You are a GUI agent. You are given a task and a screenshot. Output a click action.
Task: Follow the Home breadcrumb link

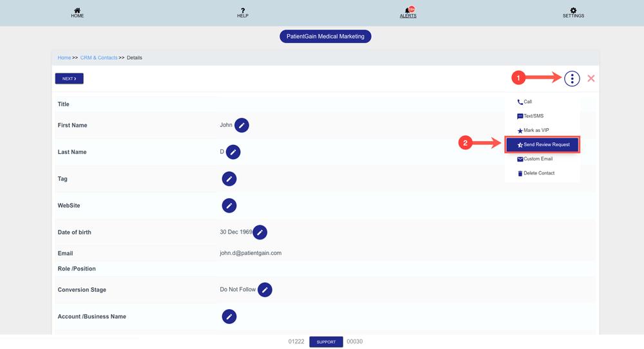[64, 58]
